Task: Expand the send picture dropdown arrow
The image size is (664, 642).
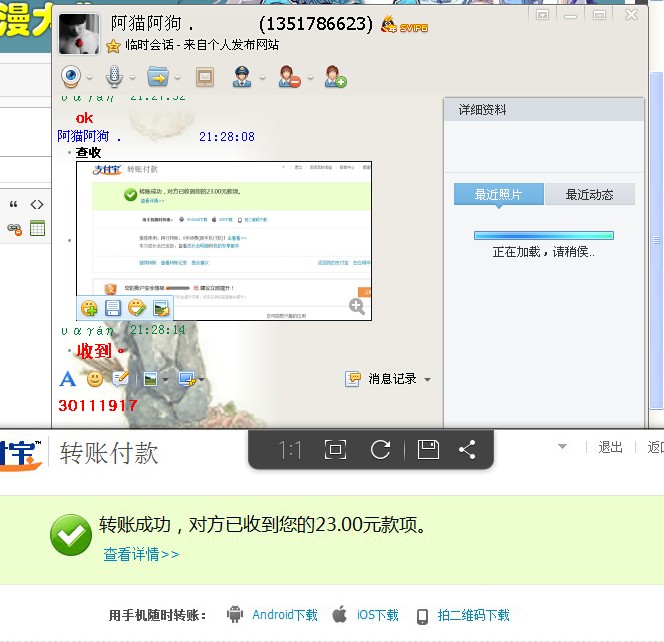Action: coord(165,379)
